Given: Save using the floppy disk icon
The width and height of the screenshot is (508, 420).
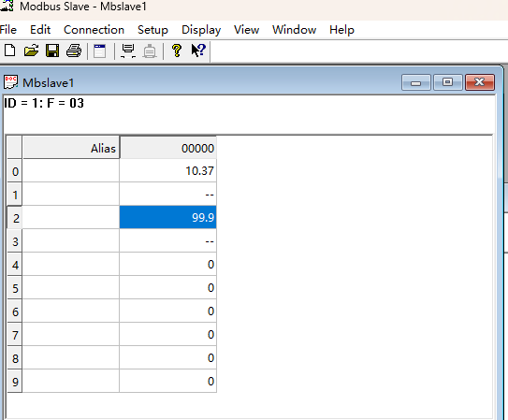Looking at the screenshot, I should coord(52,51).
